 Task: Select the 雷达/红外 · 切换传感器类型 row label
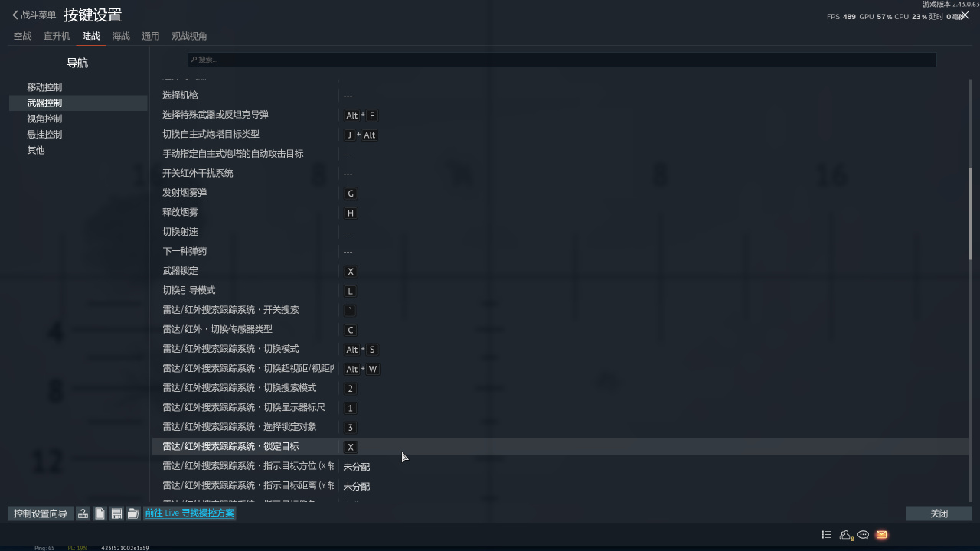[217, 329]
